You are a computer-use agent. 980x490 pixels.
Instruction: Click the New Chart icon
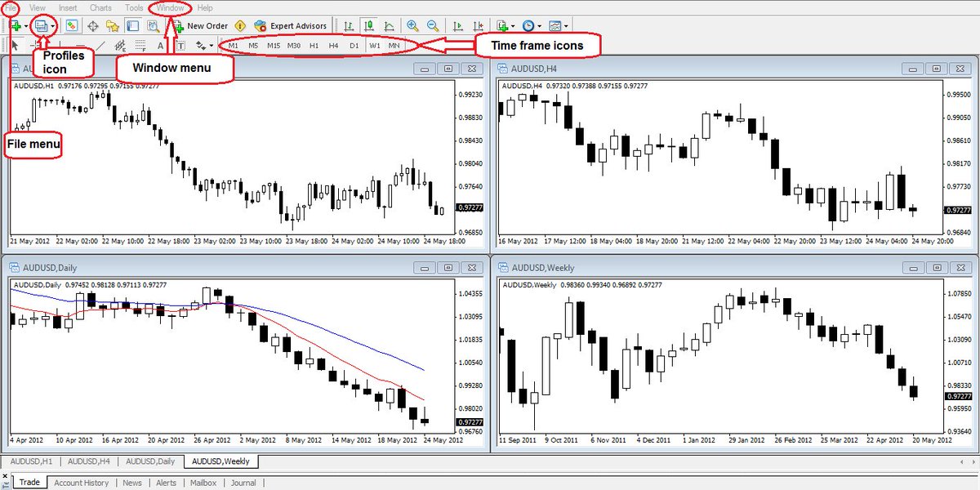(15, 26)
